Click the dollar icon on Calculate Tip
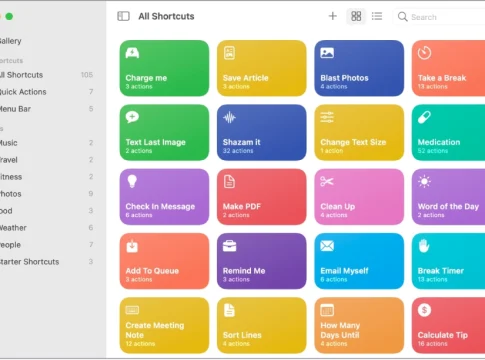 click(x=424, y=310)
